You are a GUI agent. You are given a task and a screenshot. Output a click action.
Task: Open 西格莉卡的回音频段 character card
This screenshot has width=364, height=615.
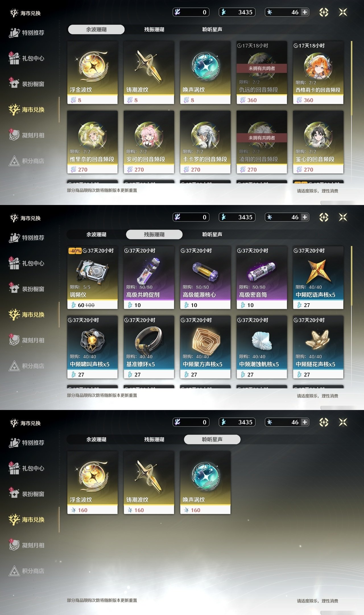coord(318,73)
